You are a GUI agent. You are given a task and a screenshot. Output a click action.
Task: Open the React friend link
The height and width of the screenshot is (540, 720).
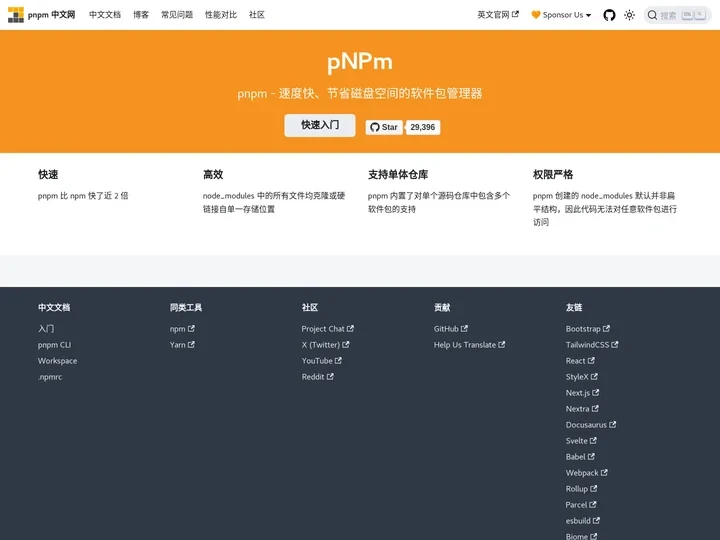pos(580,361)
